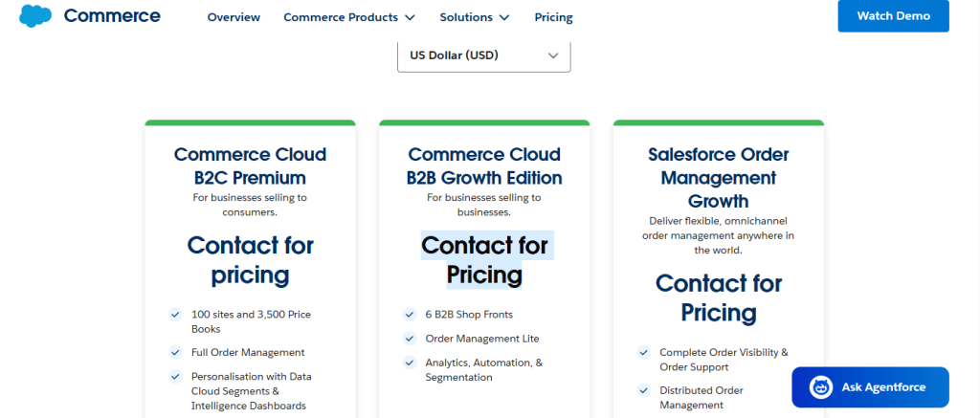Go to the Pricing nav item
Screen dimensions: 980x418
(x=553, y=17)
